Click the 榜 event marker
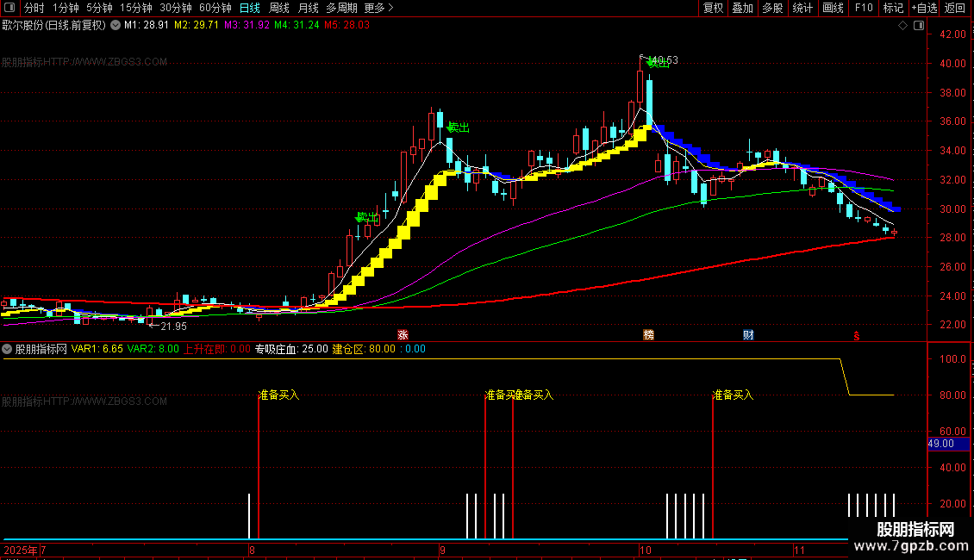Screen dimensions: 974x560 click(x=648, y=334)
